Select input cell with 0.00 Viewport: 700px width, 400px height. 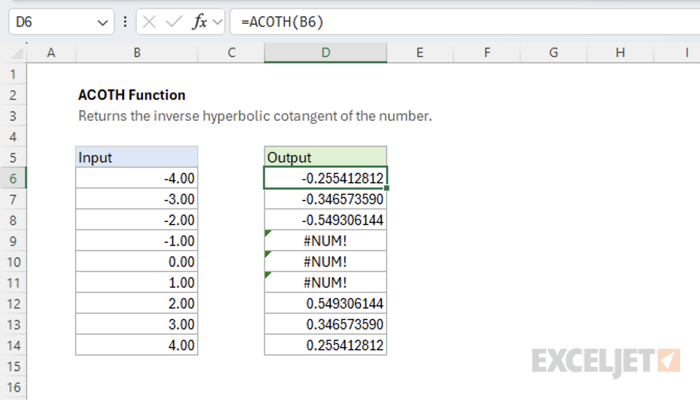coord(137,262)
